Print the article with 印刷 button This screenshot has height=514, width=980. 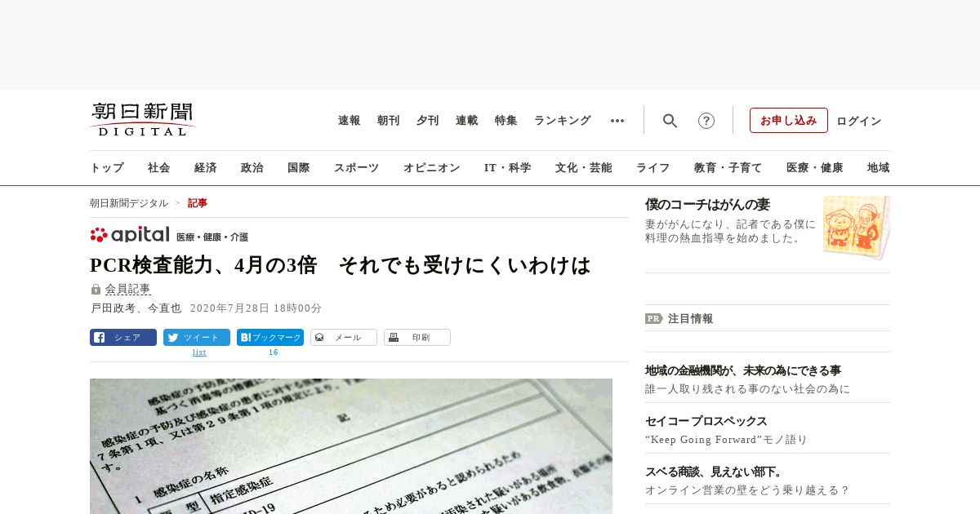pos(417,338)
